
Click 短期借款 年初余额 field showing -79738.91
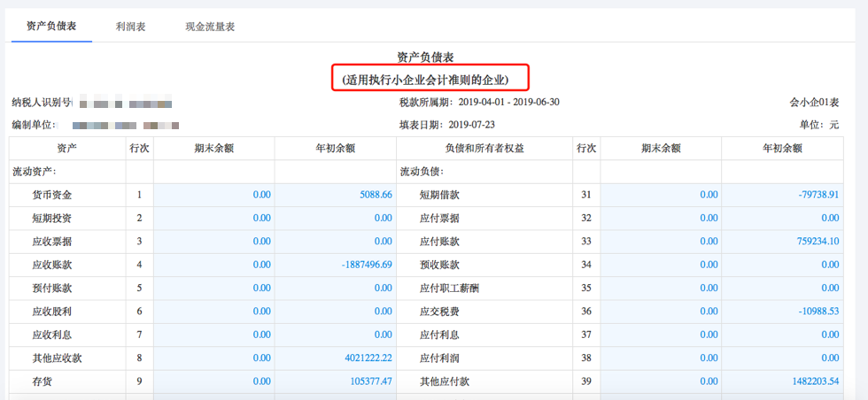(x=781, y=195)
